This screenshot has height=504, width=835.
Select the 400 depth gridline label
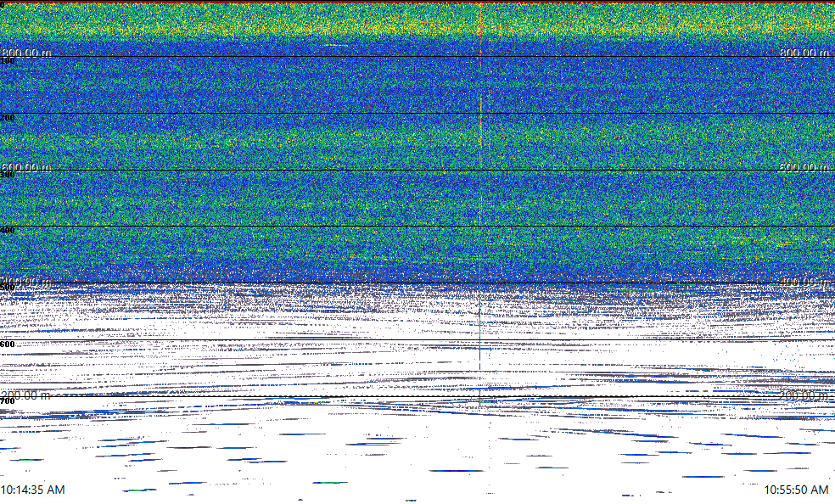(8, 231)
